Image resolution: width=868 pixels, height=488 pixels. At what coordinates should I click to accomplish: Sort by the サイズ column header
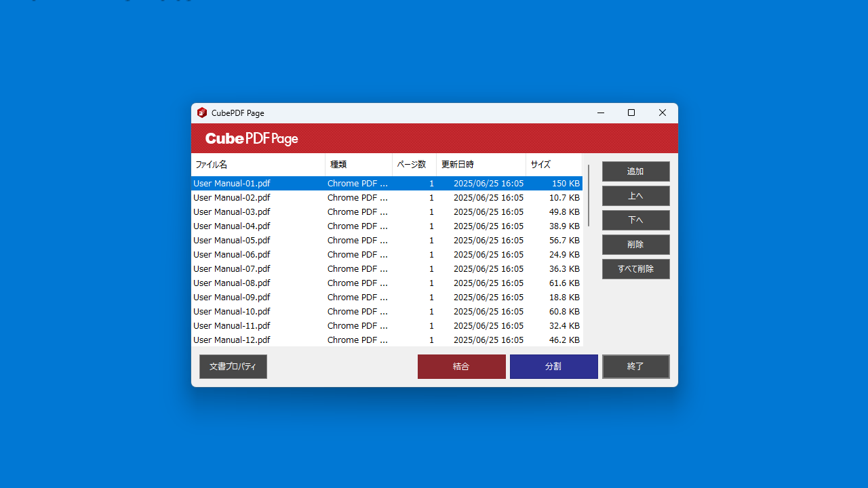[x=554, y=165]
